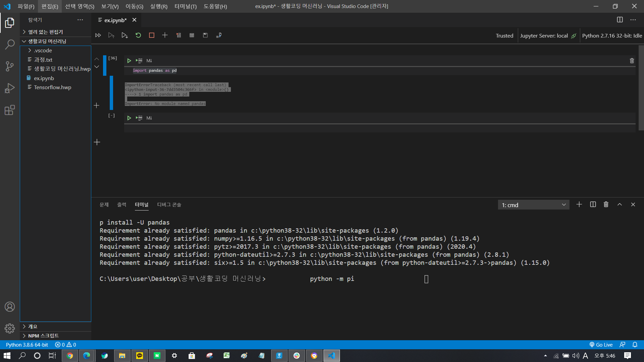
Task: Open the Extensions view
Action: tap(10, 110)
